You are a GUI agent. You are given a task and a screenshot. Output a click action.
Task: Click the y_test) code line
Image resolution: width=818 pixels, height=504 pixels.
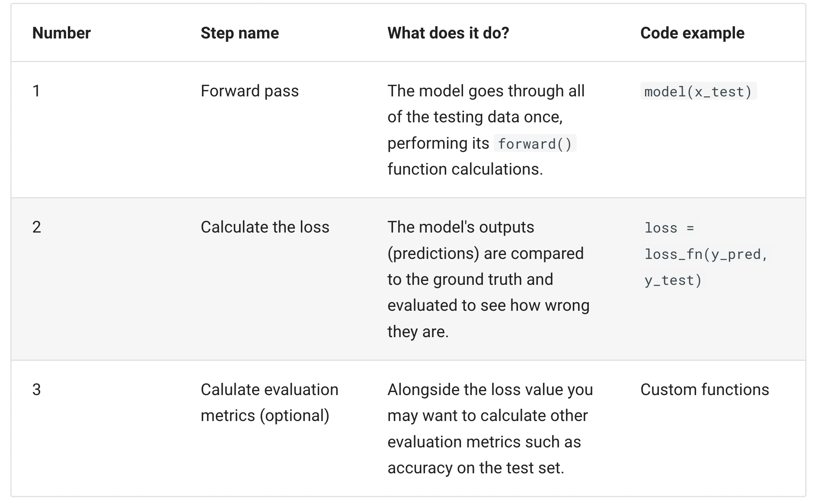pos(673,280)
